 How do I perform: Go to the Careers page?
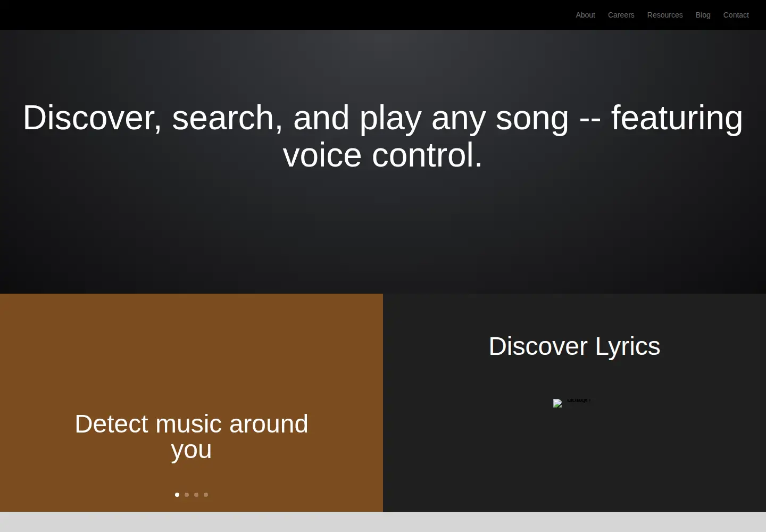tap(621, 15)
